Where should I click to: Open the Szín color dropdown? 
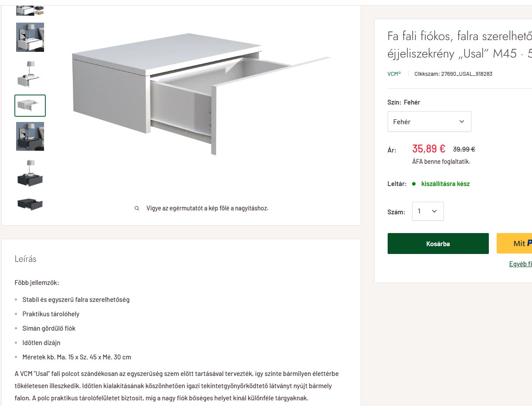429,122
